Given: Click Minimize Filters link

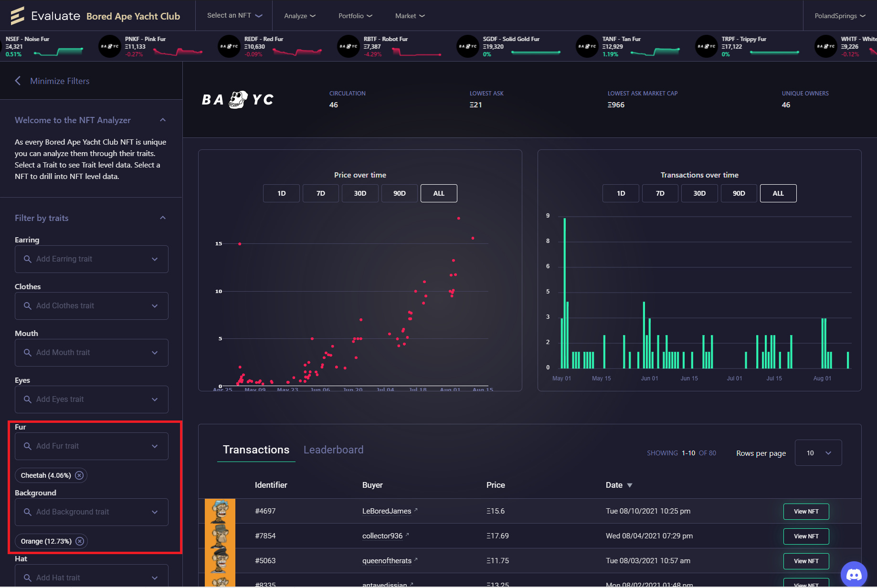Looking at the screenshot, I should 60,81.
